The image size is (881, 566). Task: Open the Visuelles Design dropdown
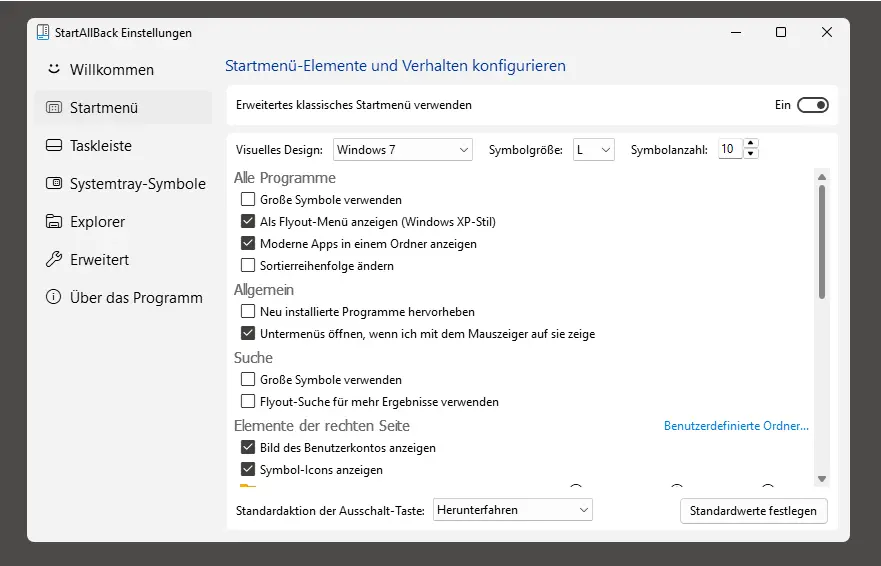coord(402,150)
